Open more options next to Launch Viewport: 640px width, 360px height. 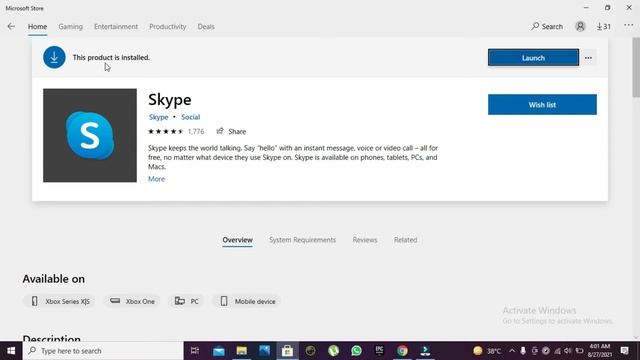click(x=588, y=58)
